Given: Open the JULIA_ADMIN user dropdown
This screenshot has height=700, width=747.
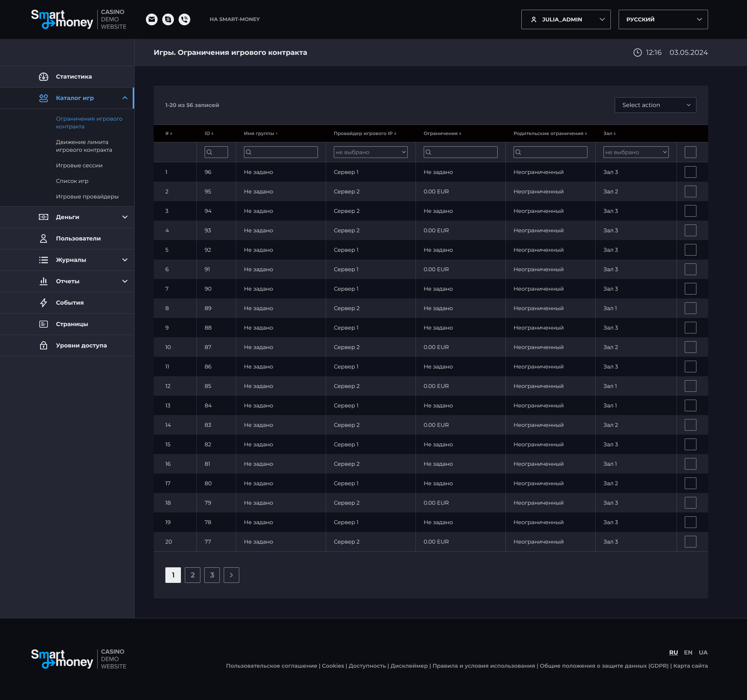Looking at the screenshot, I should [566, 19].
